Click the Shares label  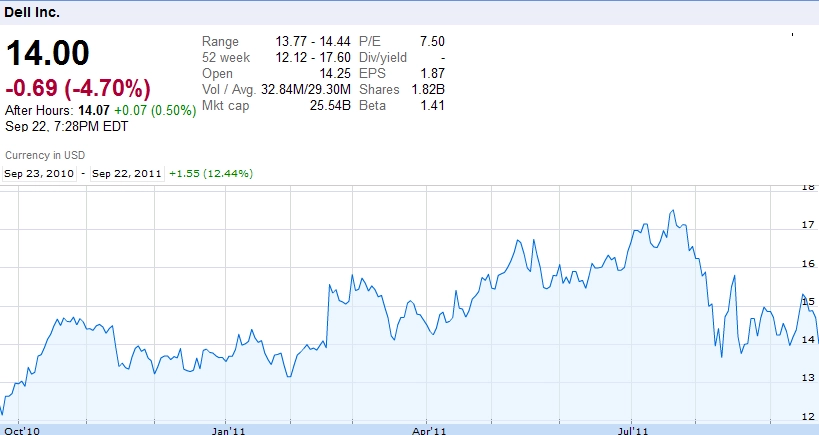[379, 90]
